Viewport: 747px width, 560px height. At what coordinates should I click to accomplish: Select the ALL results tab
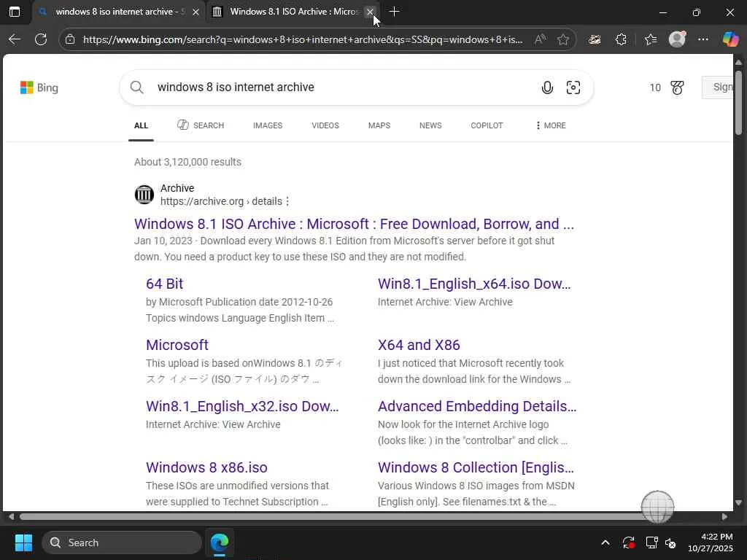141,125
